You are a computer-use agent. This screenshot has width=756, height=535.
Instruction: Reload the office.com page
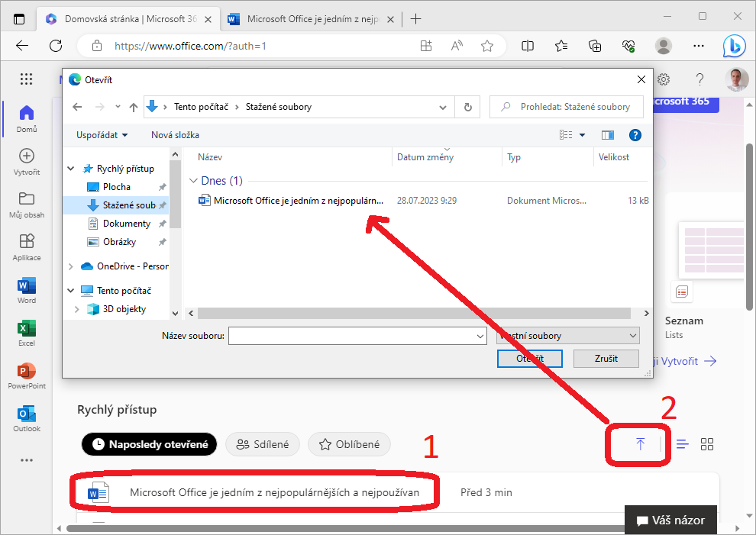56,46
